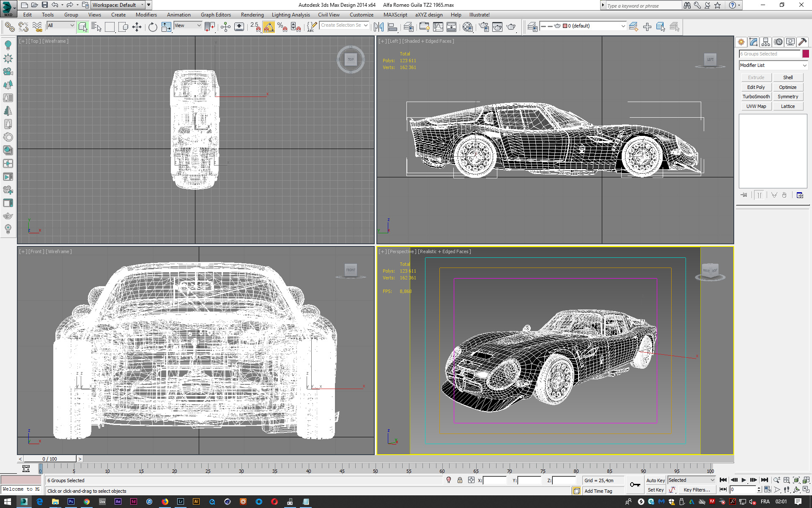The image size is (812, 508).
Task: Switch to the Utilities hammer panel
Action: pos(803,42)
